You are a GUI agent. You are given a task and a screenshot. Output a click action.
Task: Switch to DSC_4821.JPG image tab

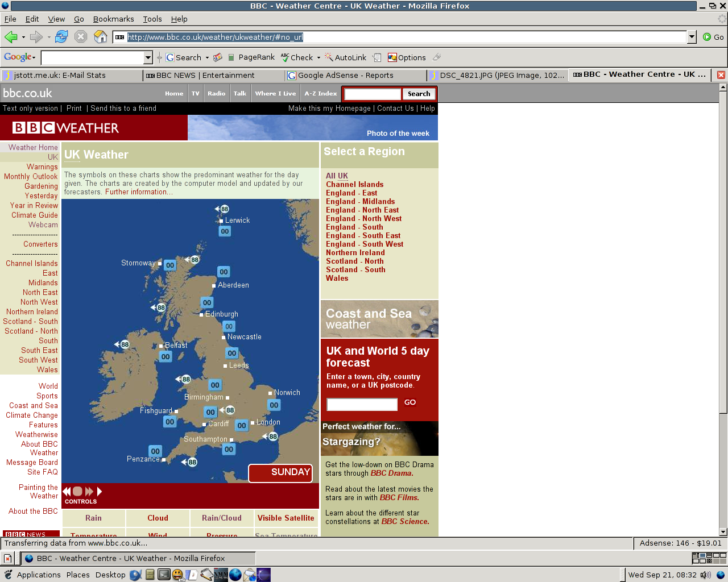coord(498,75)
